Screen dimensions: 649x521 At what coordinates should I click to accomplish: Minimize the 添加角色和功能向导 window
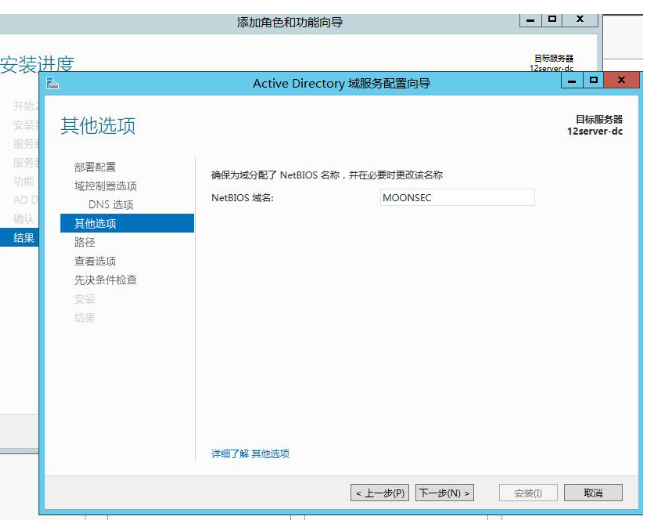tap(530, 19)
